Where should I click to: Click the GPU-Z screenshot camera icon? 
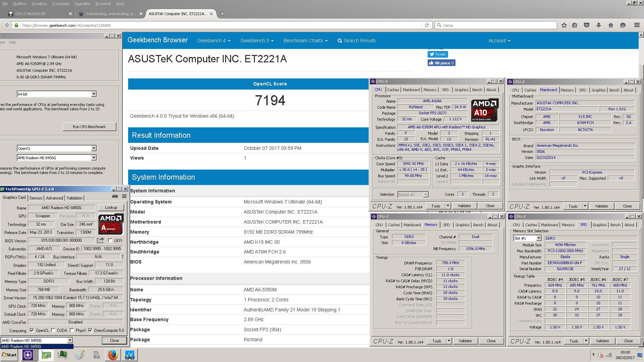point(115,196)
